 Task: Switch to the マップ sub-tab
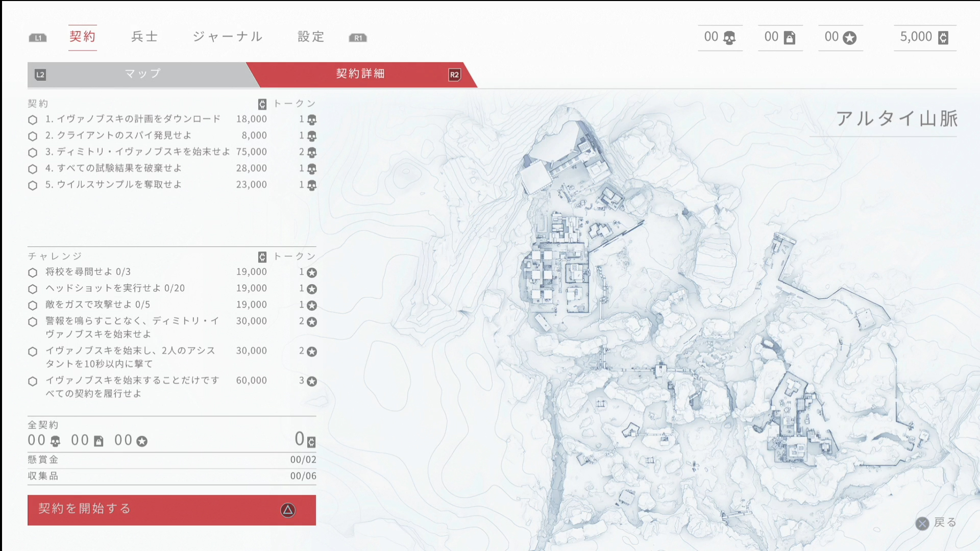point(143,74)
